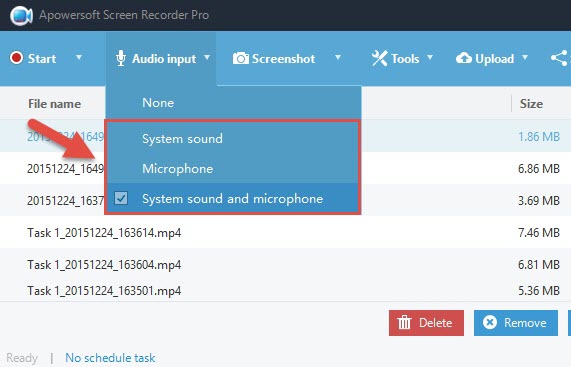Expand the Start dropdown arrow
Image resolution: width=571 pixels, height=367 pixels.
(x=79, y=58)
